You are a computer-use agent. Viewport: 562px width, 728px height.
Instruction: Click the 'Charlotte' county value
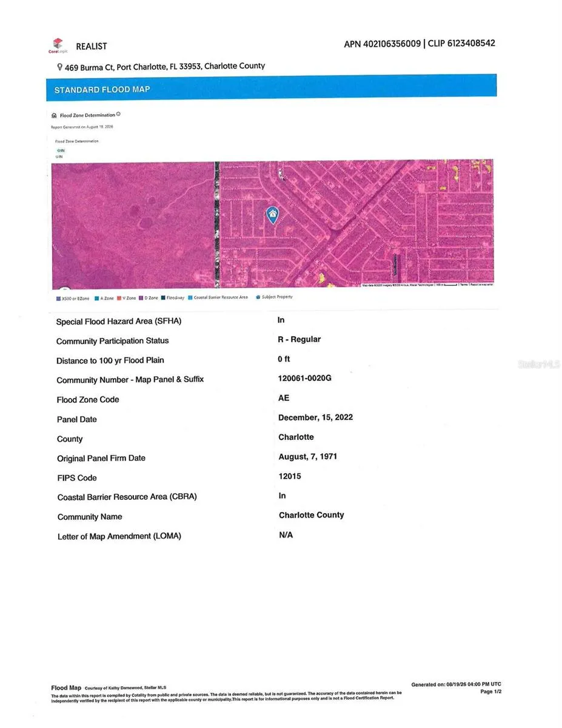click(x=296, y=437)
